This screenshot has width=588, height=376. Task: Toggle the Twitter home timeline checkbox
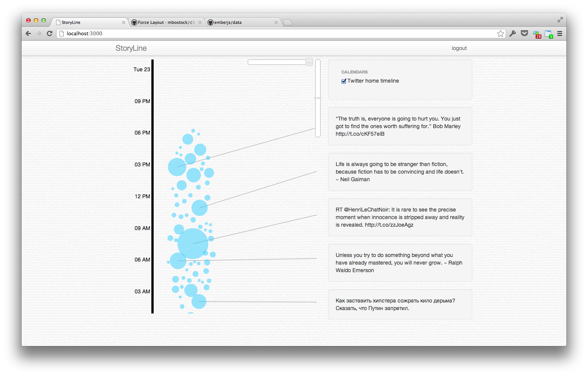point(344,81)
